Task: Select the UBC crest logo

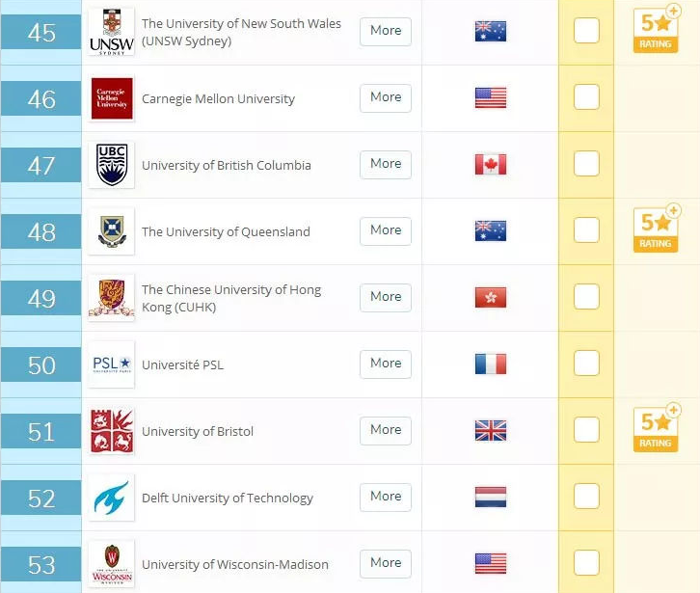Action: tap(112, 165)
